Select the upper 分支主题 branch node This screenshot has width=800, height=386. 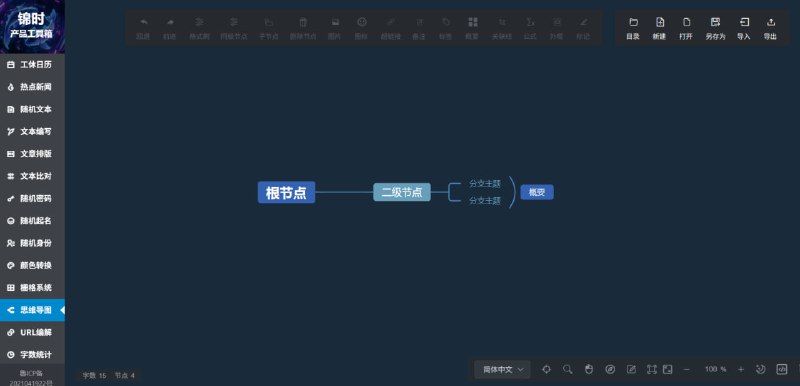pyautogui.click(x=485, y=183)
